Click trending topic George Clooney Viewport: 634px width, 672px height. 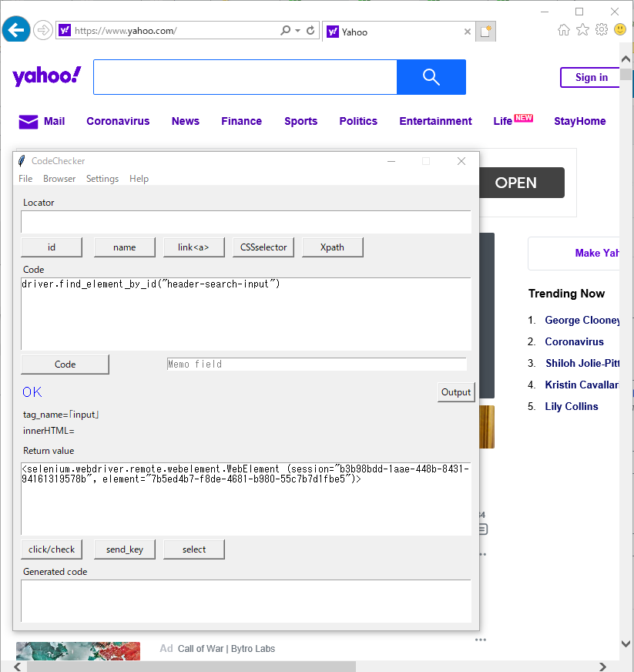click(x=582, y=320)
